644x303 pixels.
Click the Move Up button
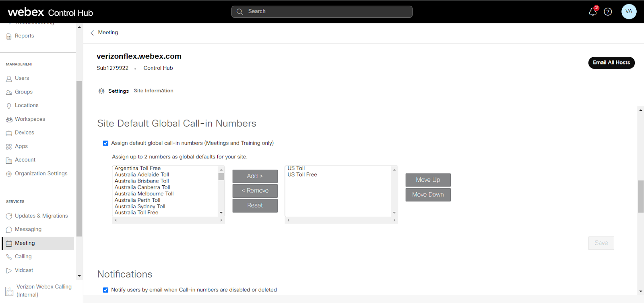tap(428, 180)
